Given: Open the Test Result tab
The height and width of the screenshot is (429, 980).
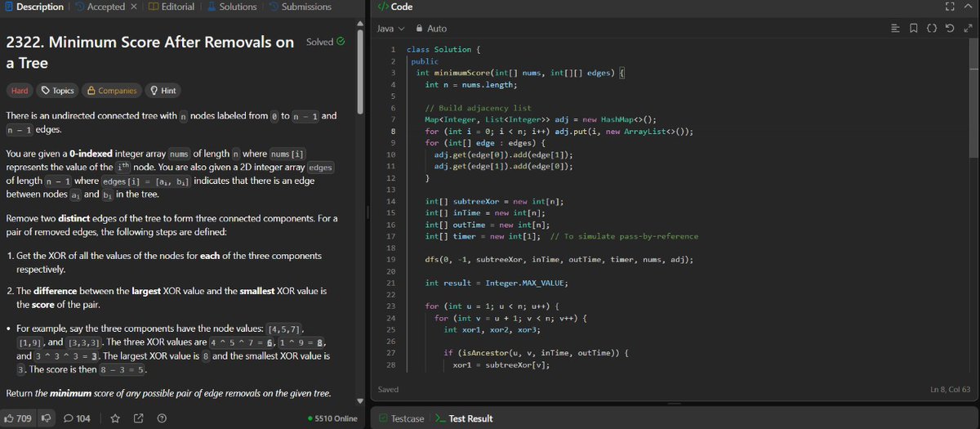Looking at the screenshot, I should (464, 418).
